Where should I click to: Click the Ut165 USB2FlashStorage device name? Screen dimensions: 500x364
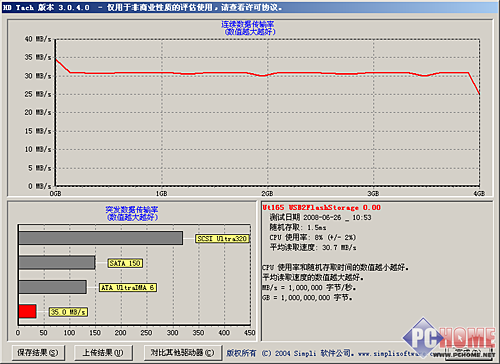[321, 208]
